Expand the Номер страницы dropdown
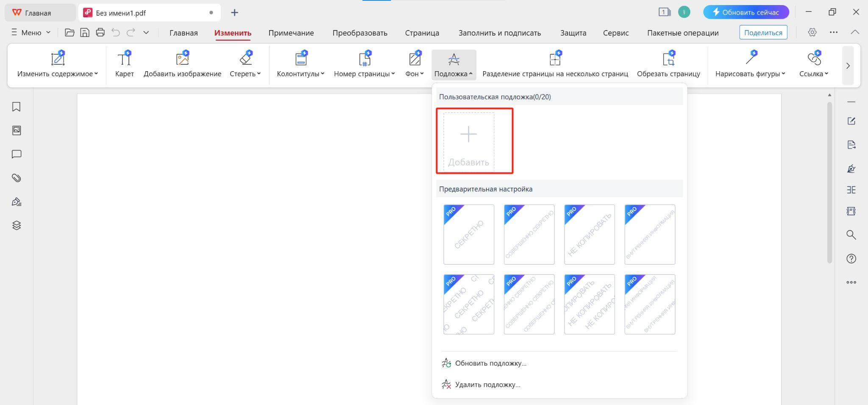This screenshot has width=868, height=405. click(364, 74)
